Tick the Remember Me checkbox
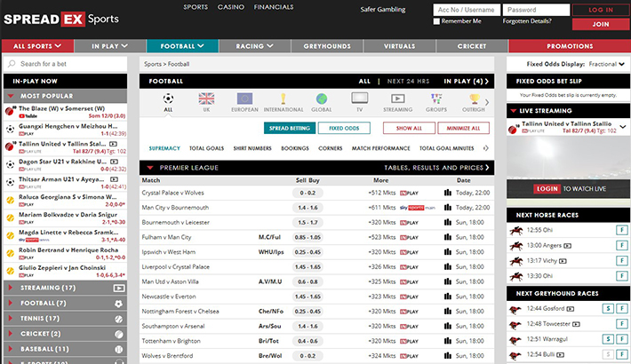This screenshot has height=364, width=631. [x=436, y=21]
